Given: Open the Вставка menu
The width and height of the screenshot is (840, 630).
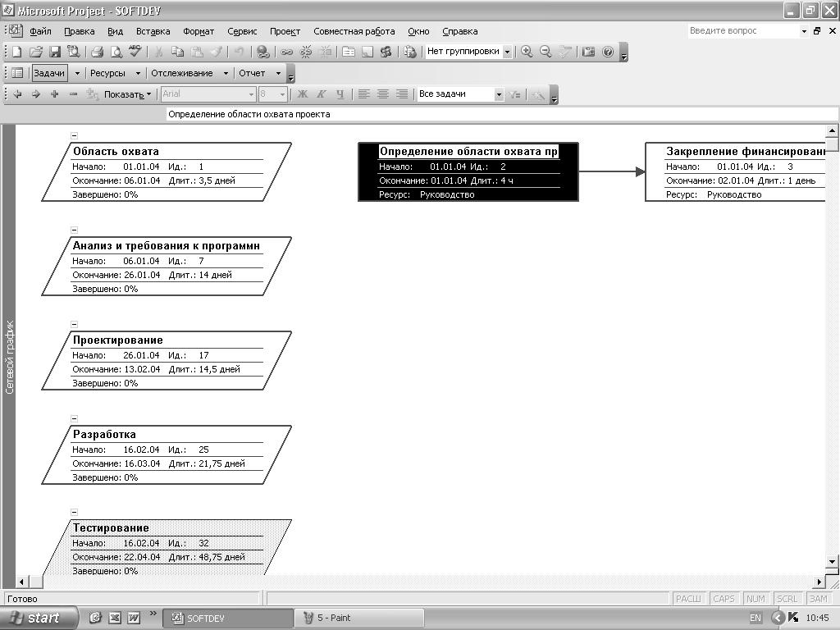Looking at the screenshot, I should [153, 31].
